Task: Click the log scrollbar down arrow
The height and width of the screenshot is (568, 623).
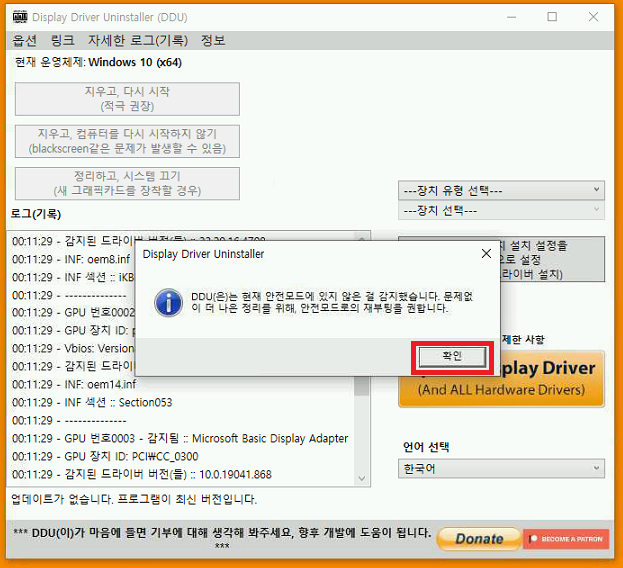Action: click(x=362, y=478)
